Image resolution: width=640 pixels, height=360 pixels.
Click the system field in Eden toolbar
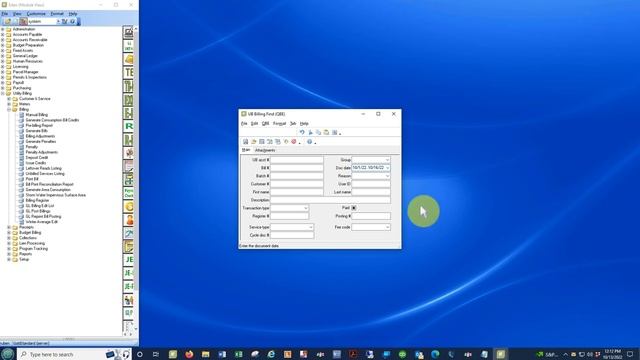click(x=42, y=21)
